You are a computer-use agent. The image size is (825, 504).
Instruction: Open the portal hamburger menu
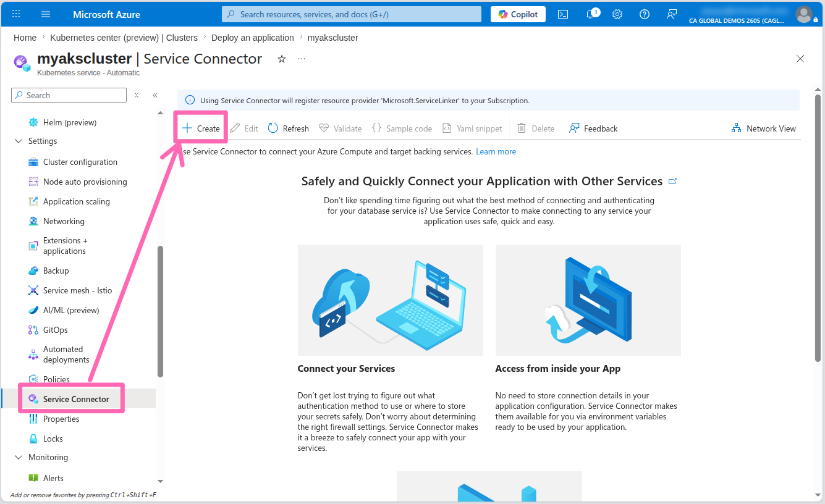tap(46, 14)
